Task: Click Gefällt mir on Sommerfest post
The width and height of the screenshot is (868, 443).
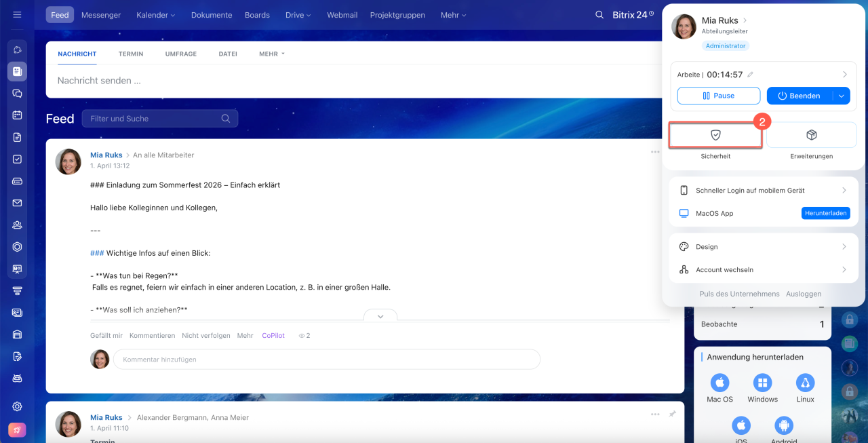Action: coord(106,335)
